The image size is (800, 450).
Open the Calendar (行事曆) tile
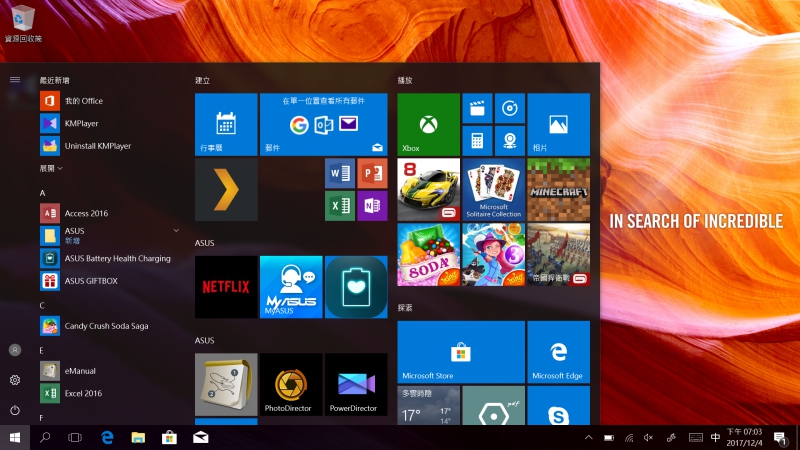click(x=226, y=124)
